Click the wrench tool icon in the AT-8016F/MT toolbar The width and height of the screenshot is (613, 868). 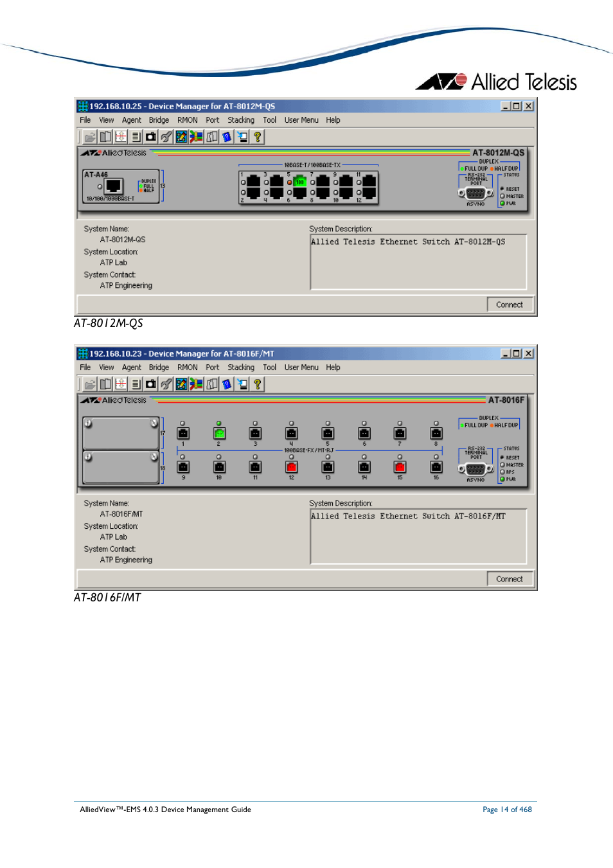pyautogui.click(x=166, y=384)
